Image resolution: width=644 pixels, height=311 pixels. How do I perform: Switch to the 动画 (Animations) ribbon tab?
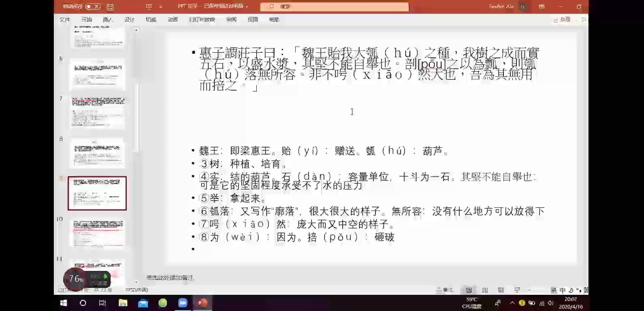[173, 20]
